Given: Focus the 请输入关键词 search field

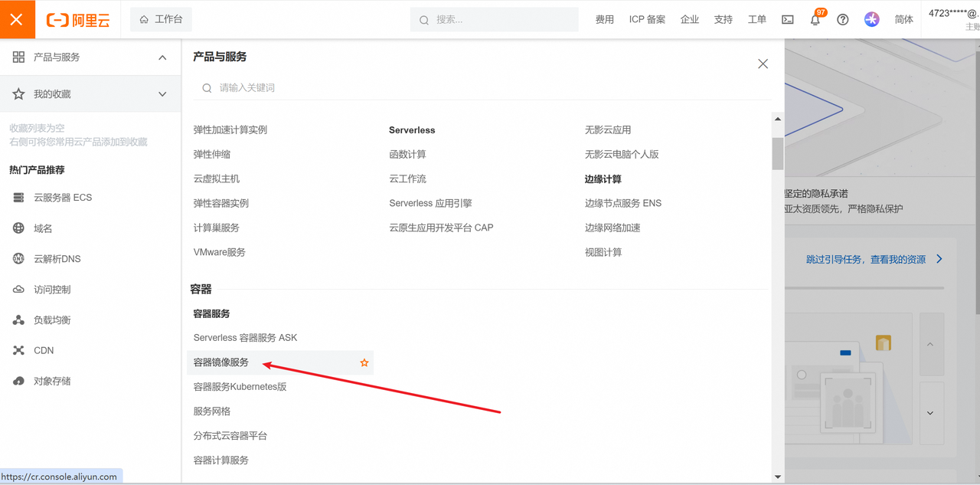Looking at the screenshot, I should pyautogui.click(x=482, y=88).
